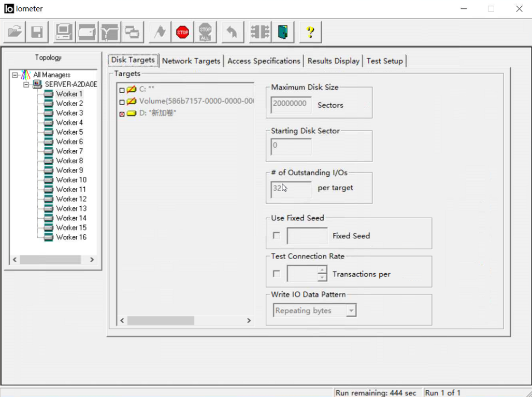Exit Iometer using the door icon
The height and width of the screenshot is (397, 532).
[x=283, y=32]
